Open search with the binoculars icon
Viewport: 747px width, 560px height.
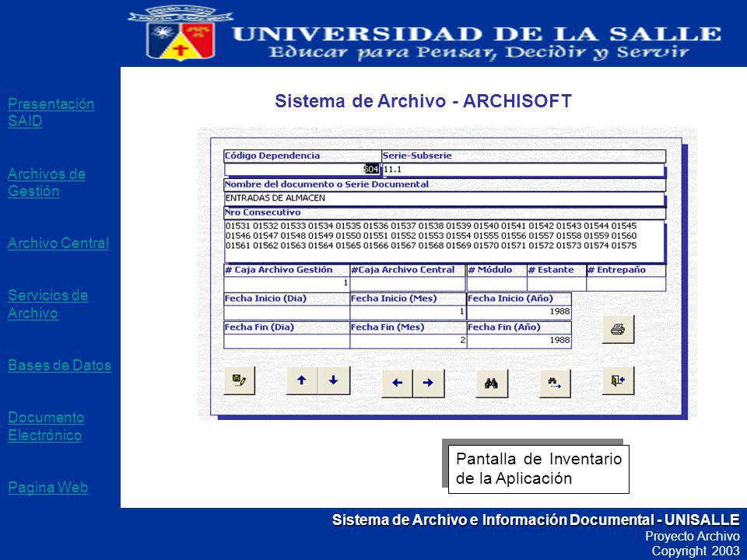(x=492, y=383)
